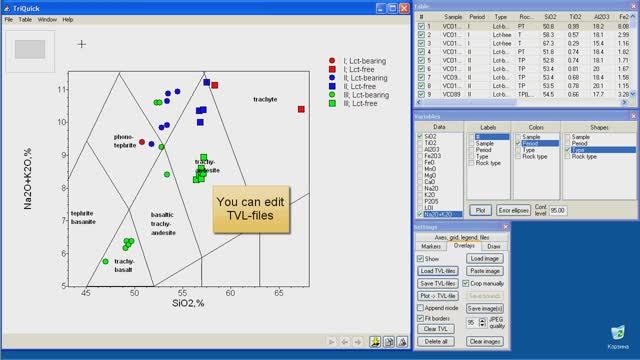Toggle the Show overlays checkbox

(420, 259)
